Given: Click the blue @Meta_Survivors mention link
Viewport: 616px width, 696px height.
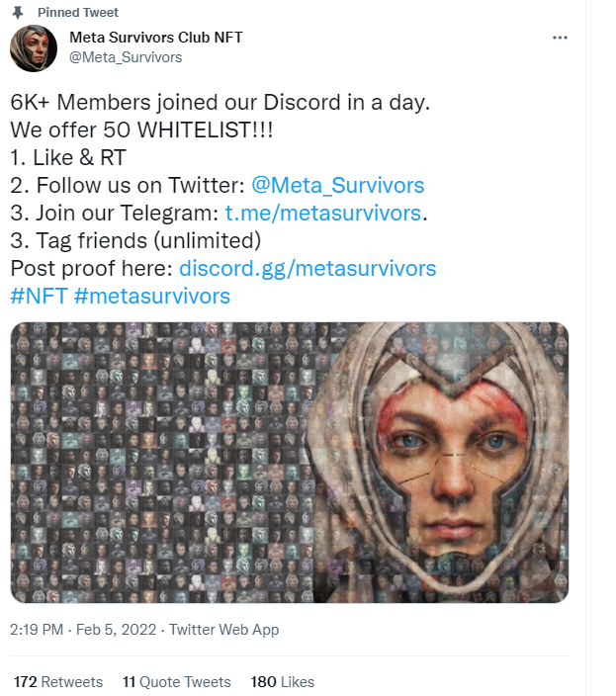Looking at the screenshot, I should 338,185.
